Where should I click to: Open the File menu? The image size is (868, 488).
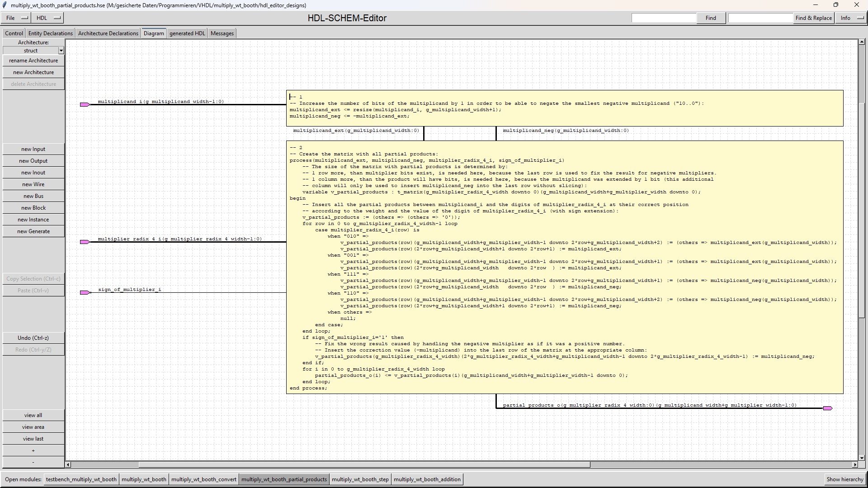coord(16,18)
